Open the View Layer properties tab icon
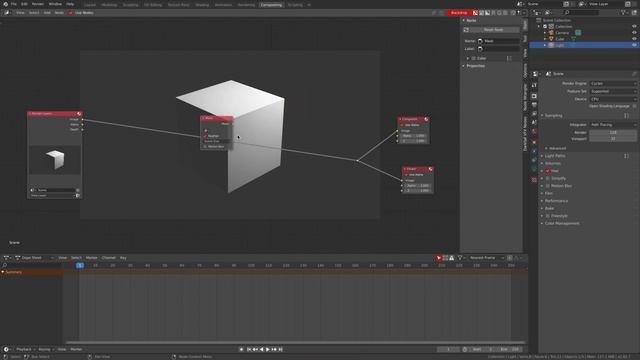Image resolution: width=640 pixels, height=360 pixels. point(534,114)
